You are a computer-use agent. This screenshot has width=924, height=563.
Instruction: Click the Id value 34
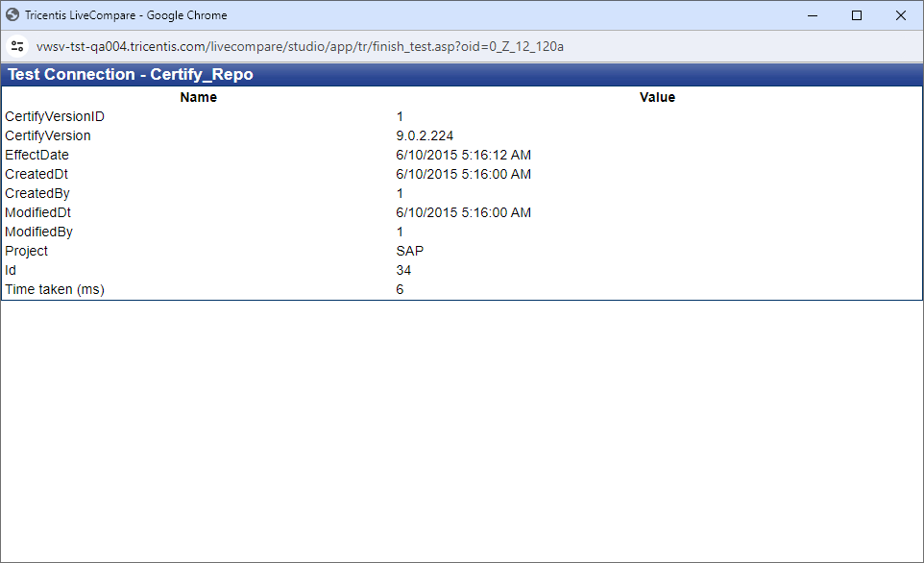tap(403, 270)
